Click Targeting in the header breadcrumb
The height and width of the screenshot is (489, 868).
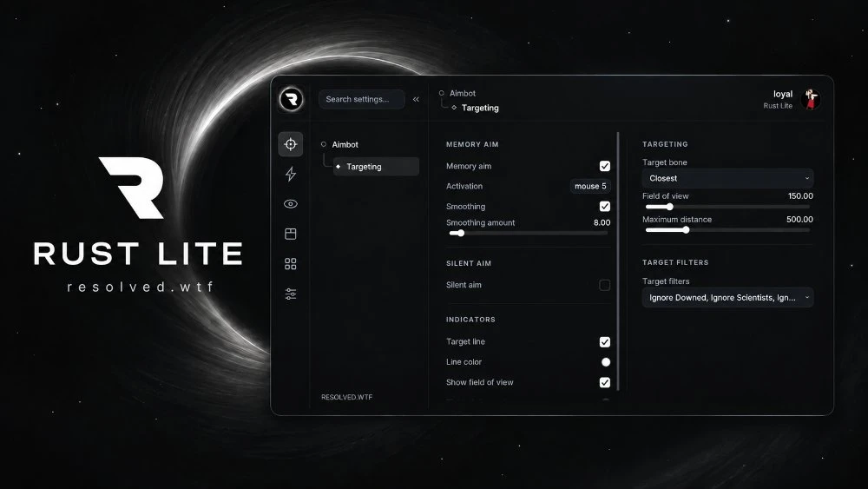480,108
